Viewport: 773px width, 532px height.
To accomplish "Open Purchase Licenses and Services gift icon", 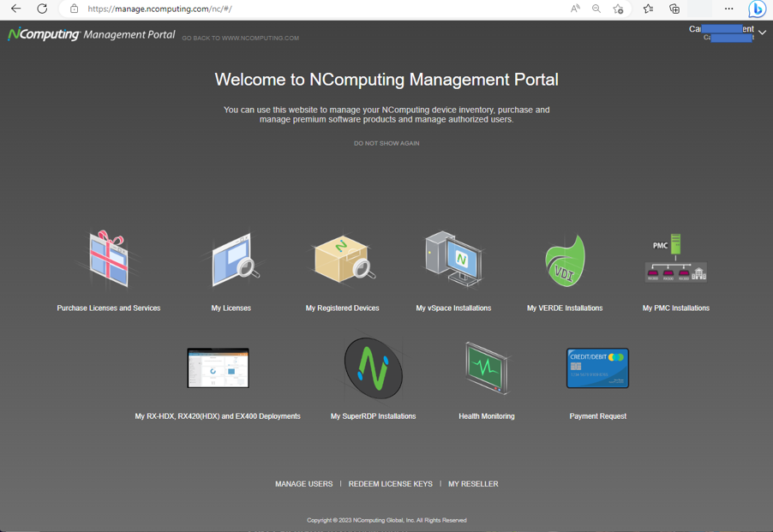I will [x=108, y=259].
